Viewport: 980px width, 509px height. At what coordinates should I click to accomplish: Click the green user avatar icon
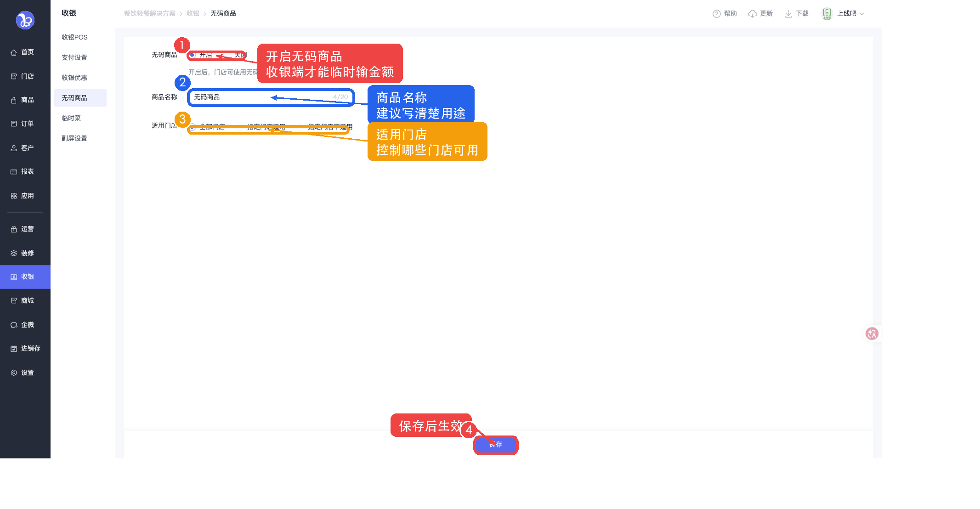[827, 14]
